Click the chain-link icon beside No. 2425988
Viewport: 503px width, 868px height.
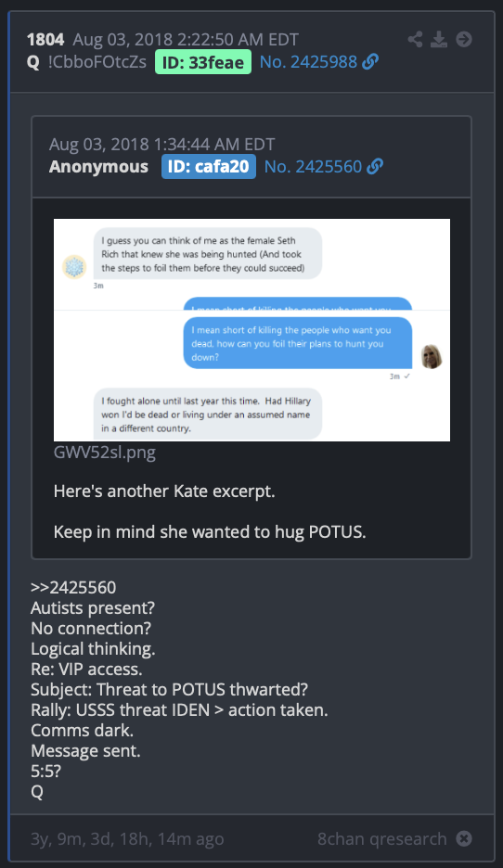(x=370, y=62)
